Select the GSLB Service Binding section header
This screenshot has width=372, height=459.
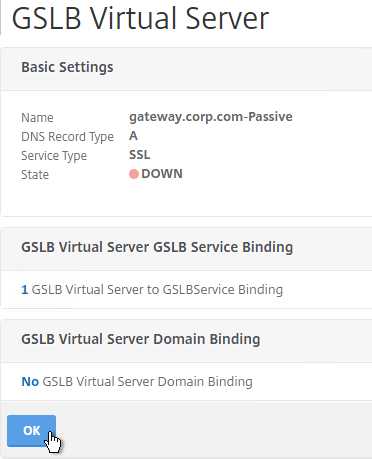157,247
